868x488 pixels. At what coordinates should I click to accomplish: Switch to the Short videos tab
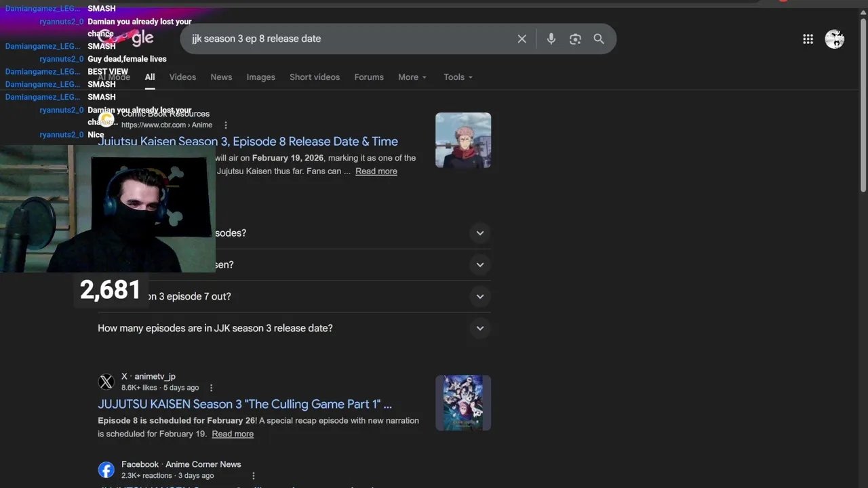point(315,77)
